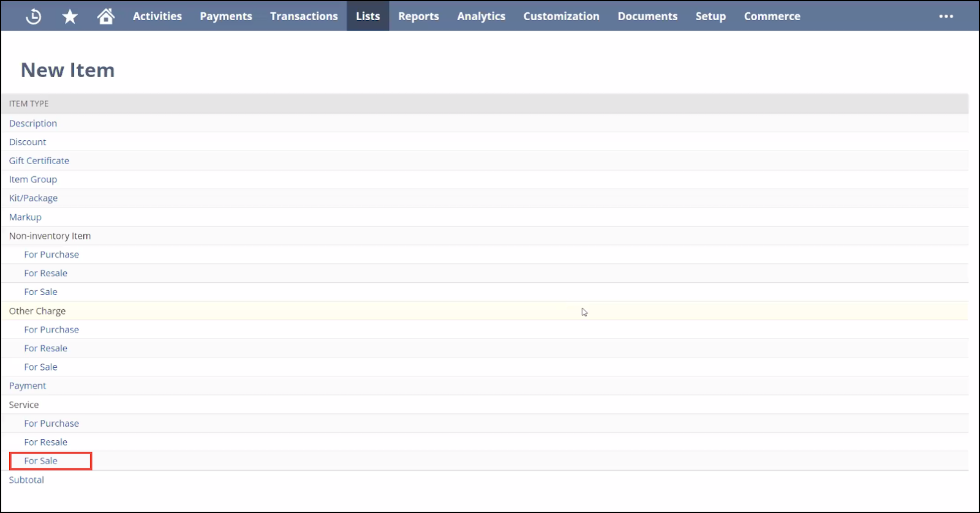This screenshot has height=513, width=980.
Task: Open the Activities menu
Action: (x=157, y=17)
